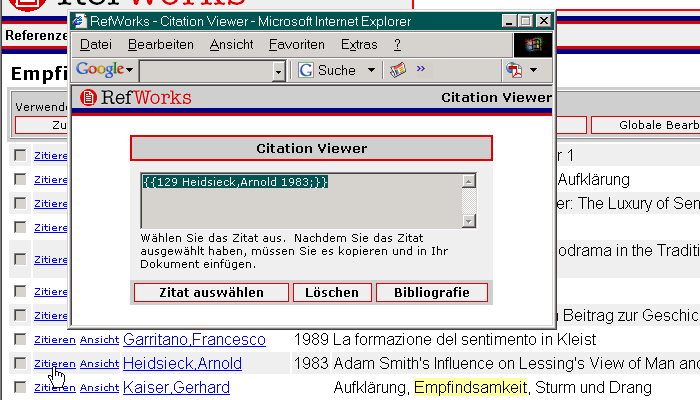Click citation text area scroll down arrow
This screenshot has width=700, height=400.
tap(468, 221)
